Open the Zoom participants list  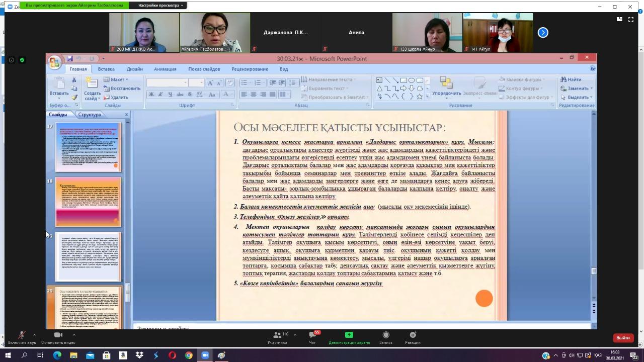coord(277,335)
